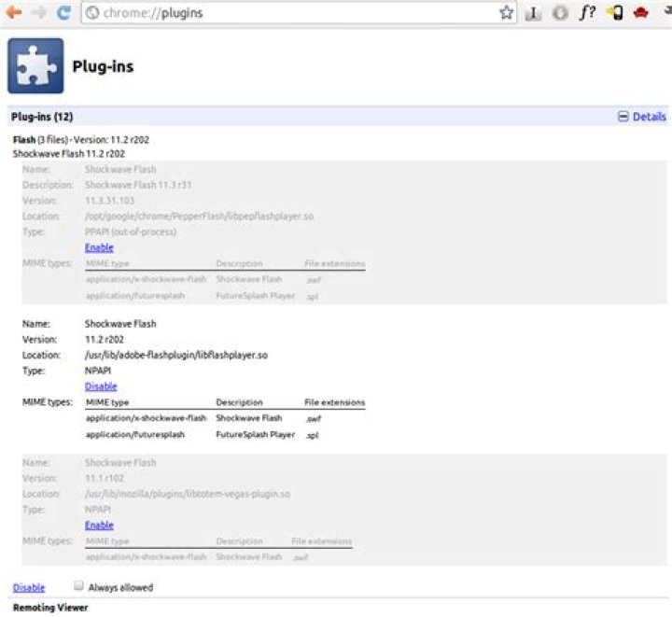Image resolution: width=672 pixels, height=617 pixels.
Task: Enable the libtotem-vegas-plugin Flash plugin
Action: [x=99, y=525]
